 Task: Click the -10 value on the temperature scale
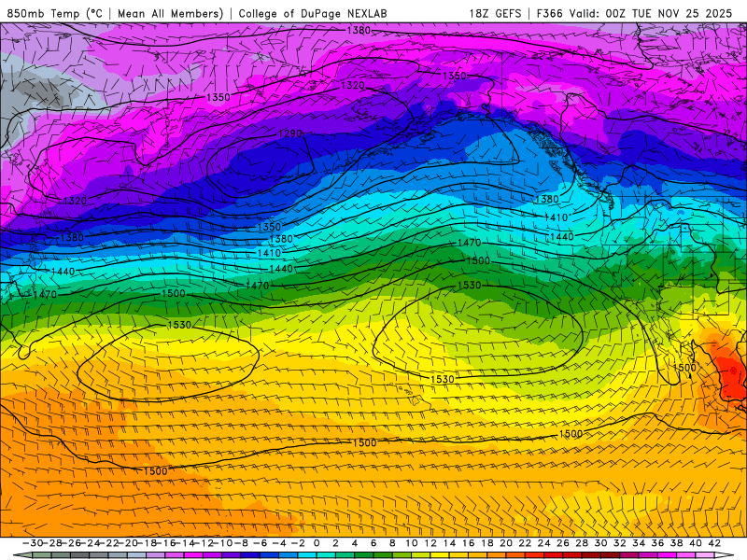(223, 543)
